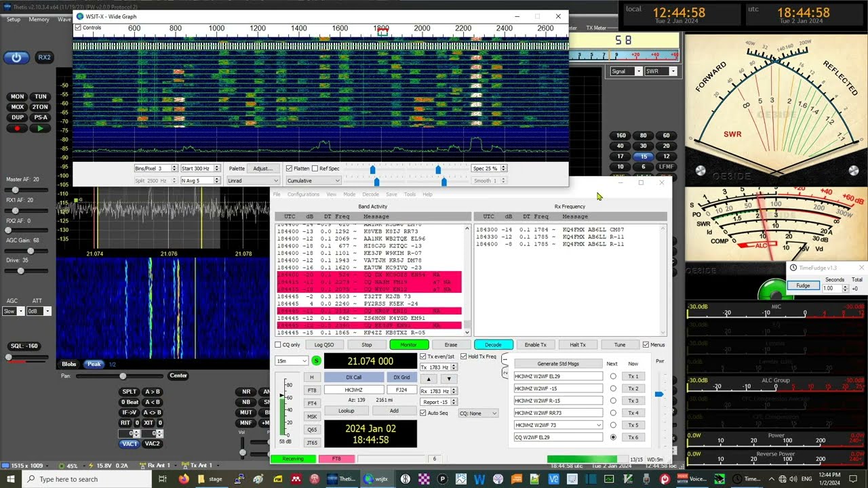Click the Thetis power button icon

click(x=16, y=58)
